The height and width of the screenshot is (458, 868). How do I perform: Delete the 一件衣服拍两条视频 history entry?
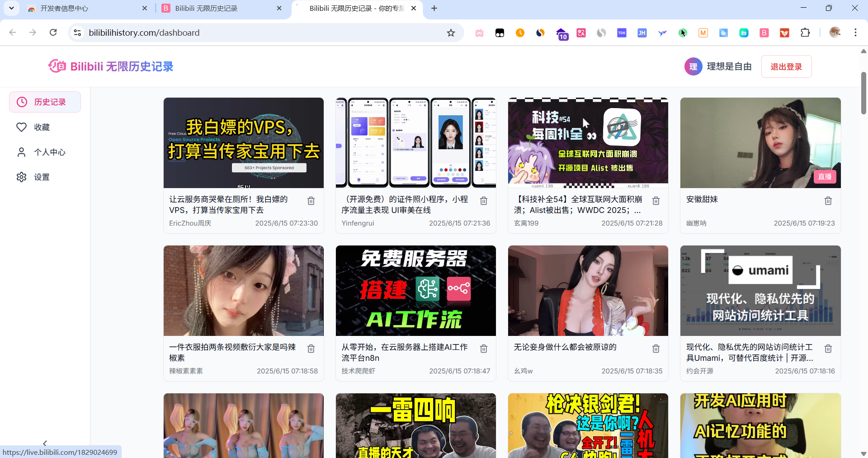click(x=311, y=349)
